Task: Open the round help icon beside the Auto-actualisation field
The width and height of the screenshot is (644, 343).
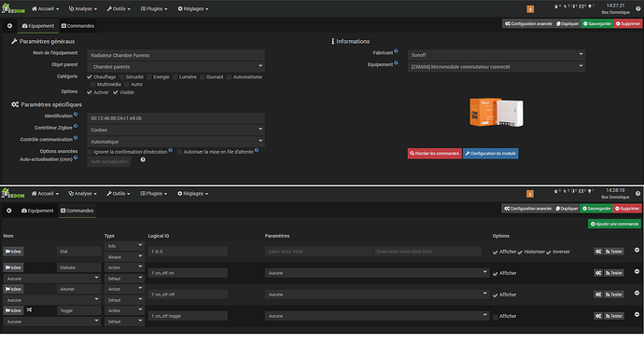Action: 143,159
